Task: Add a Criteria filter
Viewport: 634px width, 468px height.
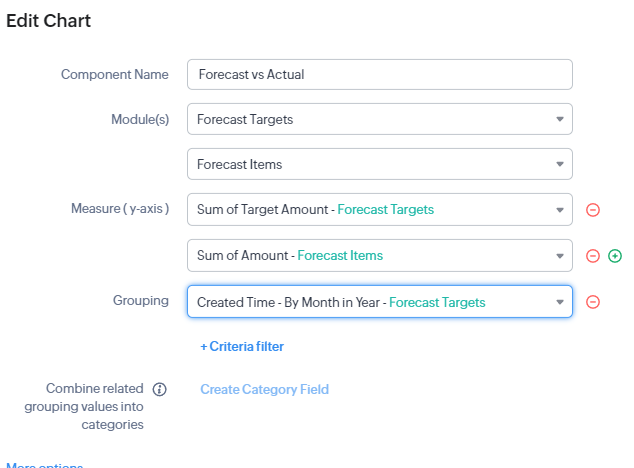Action: [x=242, y=347]
